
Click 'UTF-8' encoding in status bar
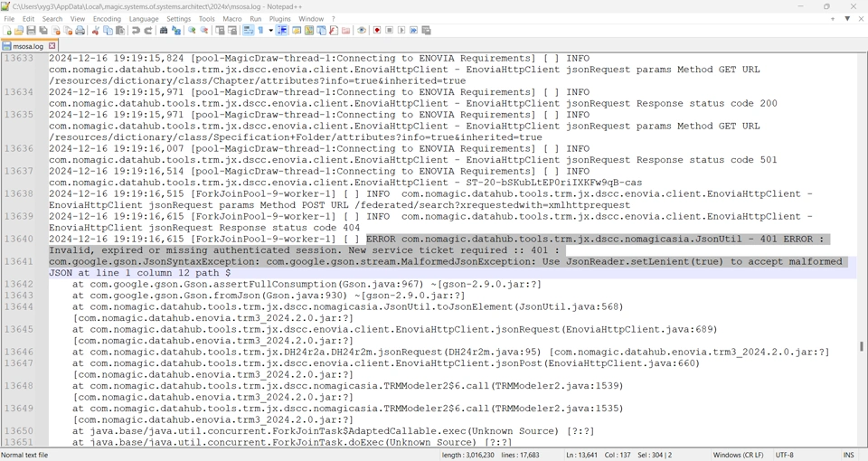tap(785, 455)
